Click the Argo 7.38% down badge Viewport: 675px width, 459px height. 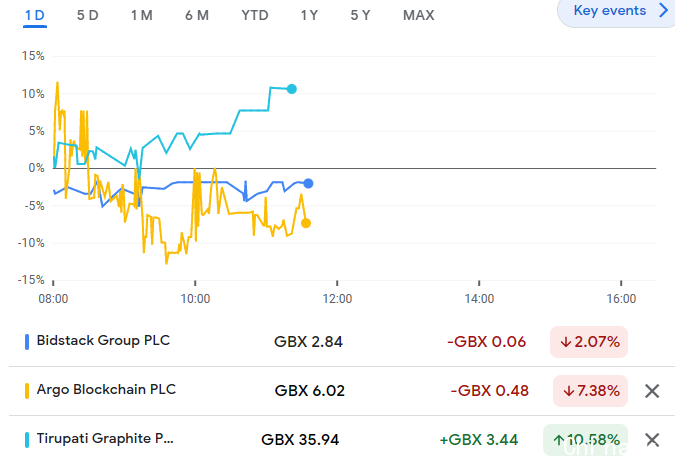[x=590, y=391]
